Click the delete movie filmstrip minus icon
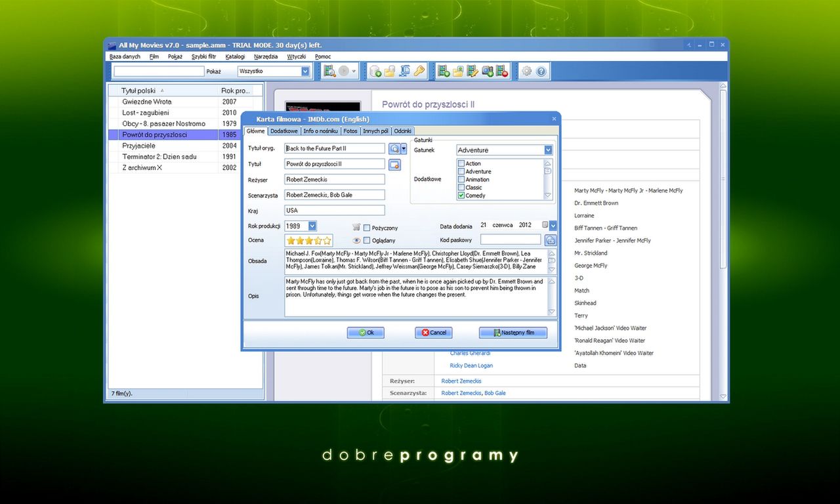 pos(502,71)
